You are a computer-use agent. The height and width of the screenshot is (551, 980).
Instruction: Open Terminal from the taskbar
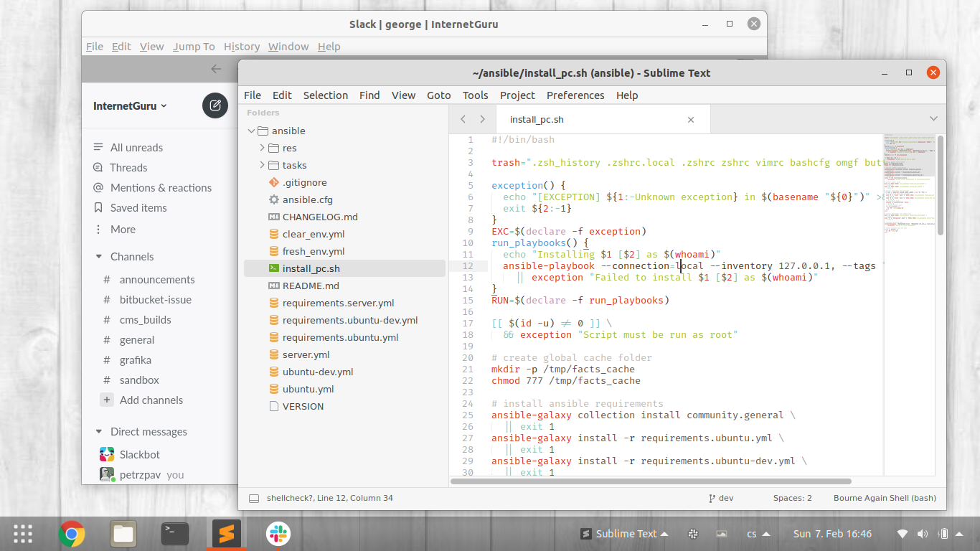click(175, 534)
